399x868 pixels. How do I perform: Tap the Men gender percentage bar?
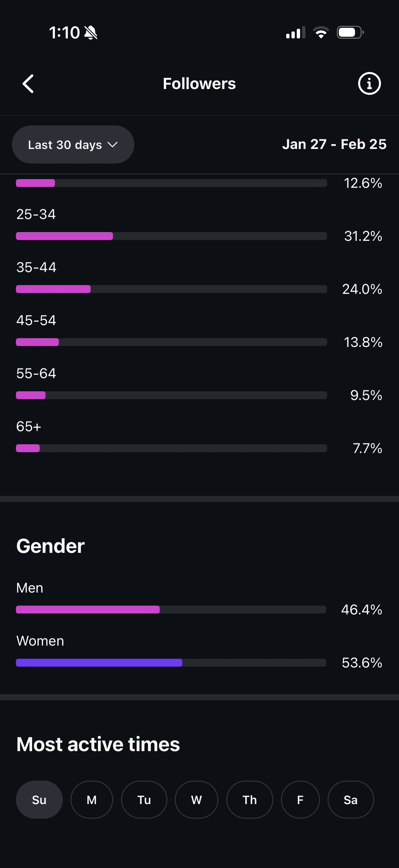tap(171, 609)
